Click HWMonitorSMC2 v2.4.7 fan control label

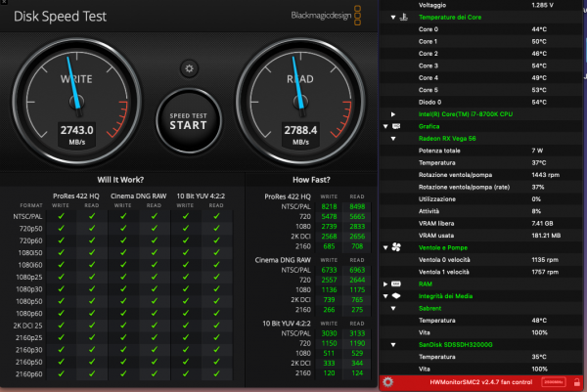pyautogui.click(x=481, y=382)
